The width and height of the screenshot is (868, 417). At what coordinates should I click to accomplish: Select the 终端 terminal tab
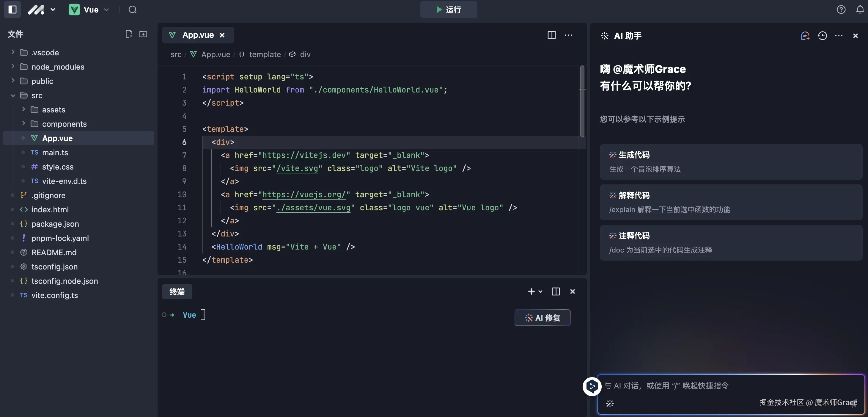(x=177, y=291)
